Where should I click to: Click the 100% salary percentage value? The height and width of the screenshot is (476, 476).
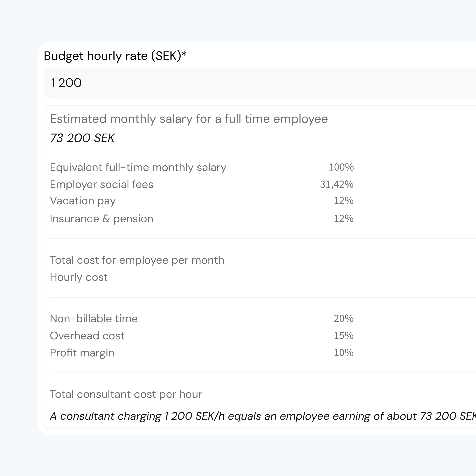point(341,167)
